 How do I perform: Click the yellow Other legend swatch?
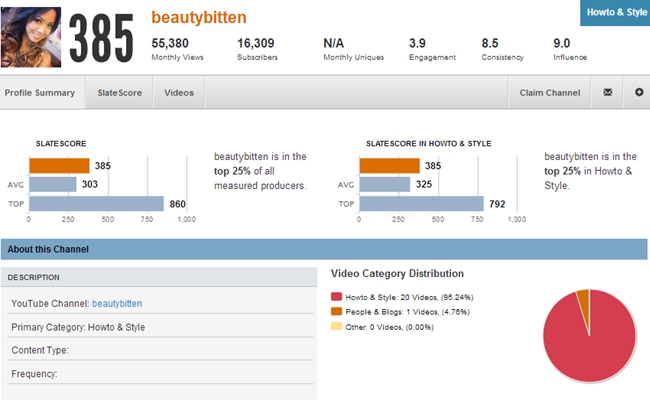tap(336, 327)
